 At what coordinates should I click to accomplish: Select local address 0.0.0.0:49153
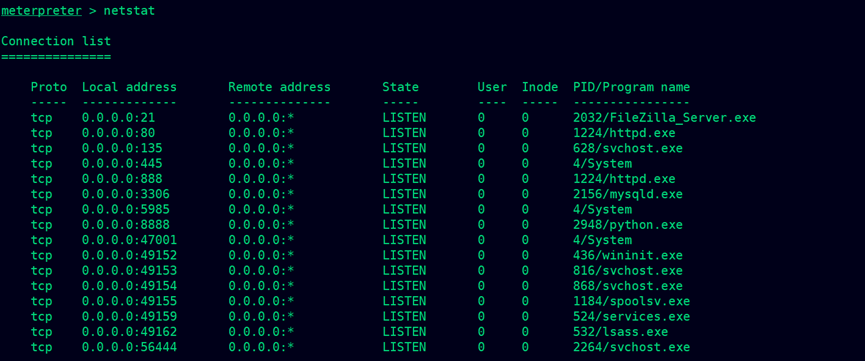pyautogui.click(x=130, y=271)
